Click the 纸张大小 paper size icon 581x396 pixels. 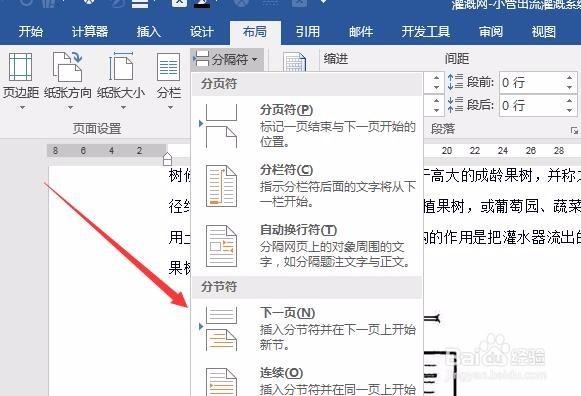121,67
